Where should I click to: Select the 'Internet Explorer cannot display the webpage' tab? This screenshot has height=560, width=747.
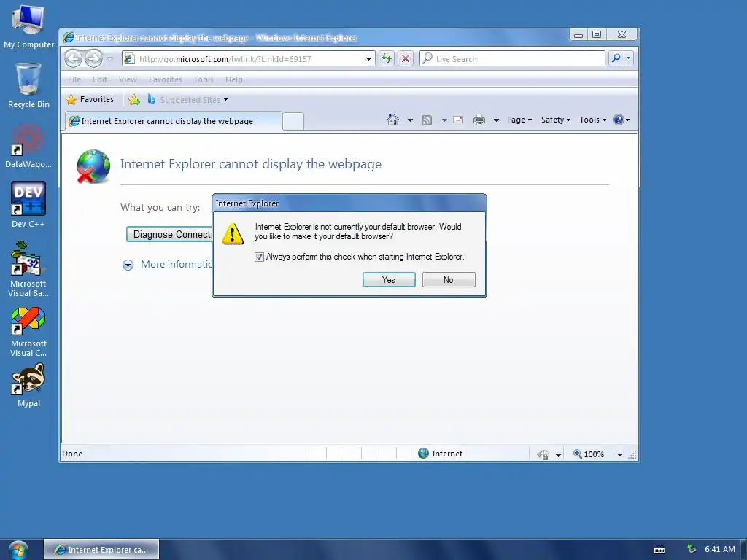173,121
